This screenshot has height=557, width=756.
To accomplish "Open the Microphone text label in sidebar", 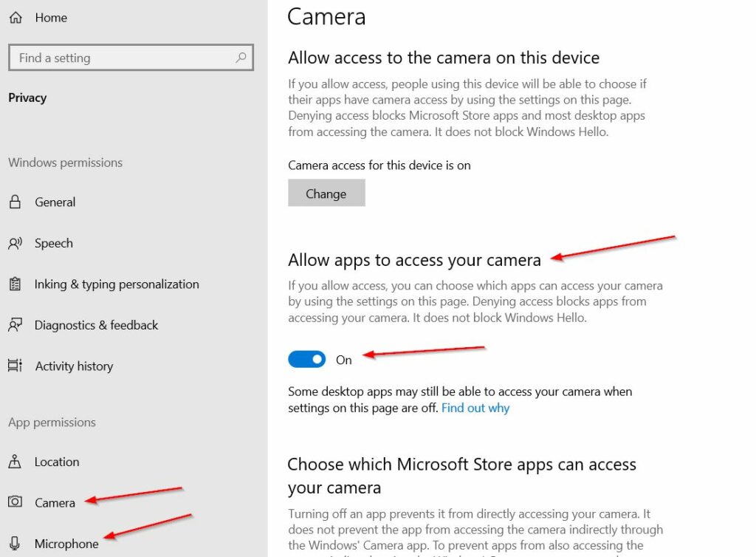I will pos(66,544).
